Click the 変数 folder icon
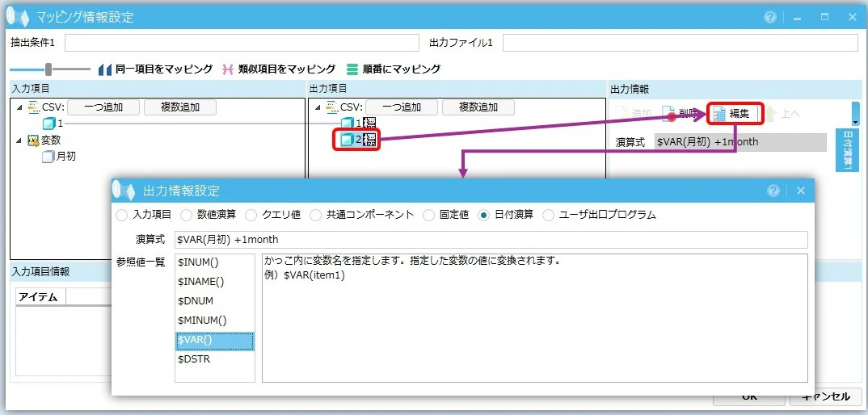868x415 pixels. 32,140
